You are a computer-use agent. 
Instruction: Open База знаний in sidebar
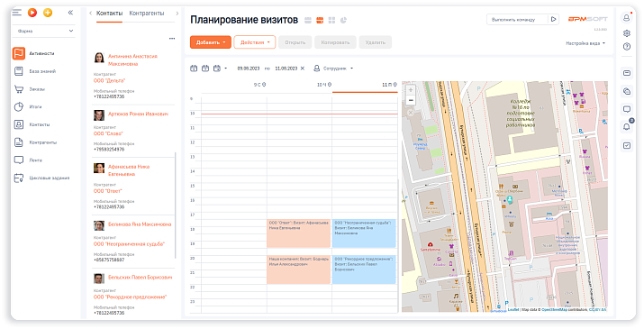[42, 71]
